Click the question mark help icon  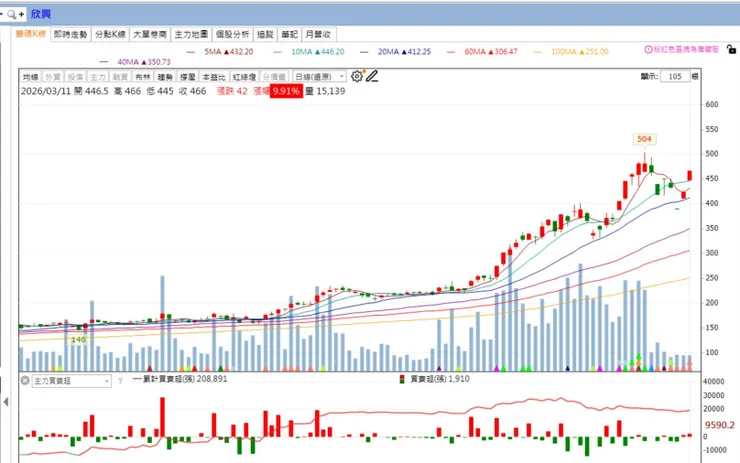click(120, 381)
